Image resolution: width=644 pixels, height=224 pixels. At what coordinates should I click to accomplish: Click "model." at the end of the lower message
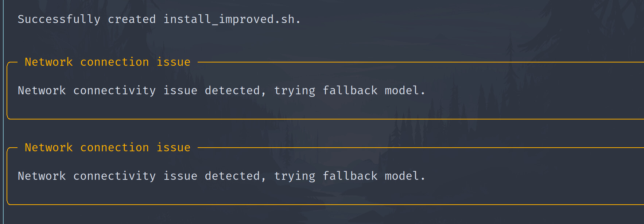tap(405, 176)
